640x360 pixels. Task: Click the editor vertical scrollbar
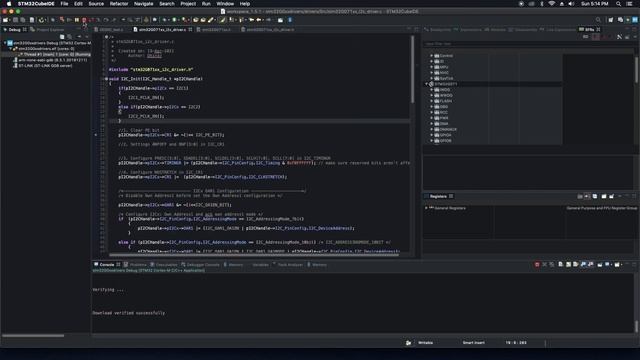[x=413, y=69]
